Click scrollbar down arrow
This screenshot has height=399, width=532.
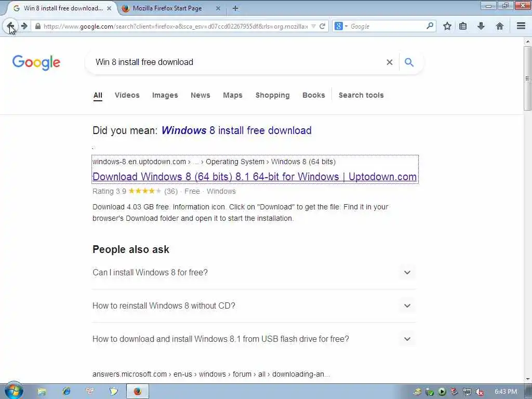(528, 379)
